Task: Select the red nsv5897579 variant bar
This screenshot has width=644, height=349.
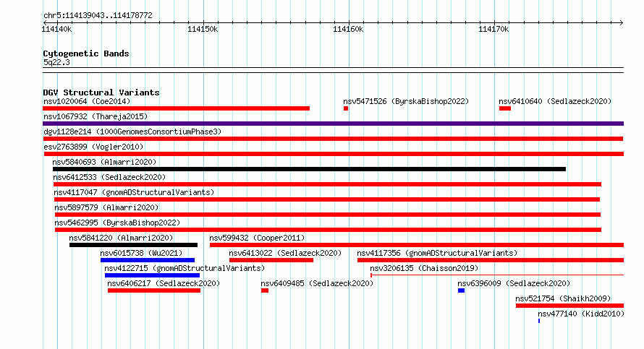Action: click(x=328, y=215)
